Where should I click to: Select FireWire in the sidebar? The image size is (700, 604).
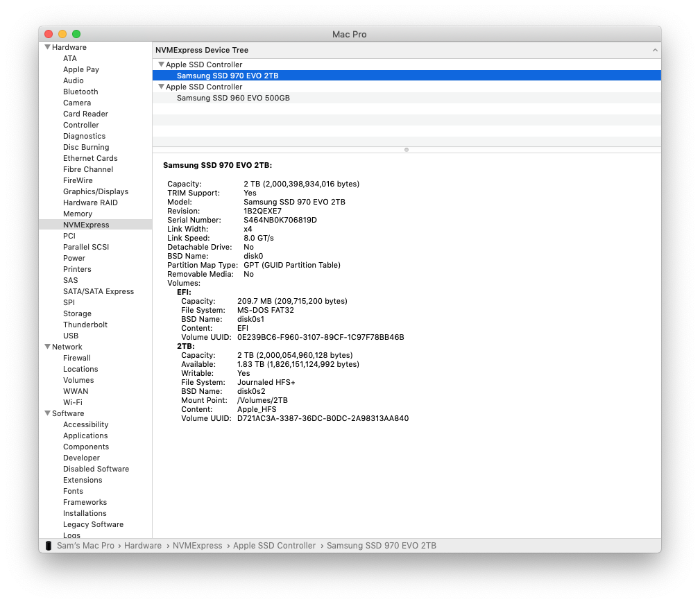coord(78,180)
